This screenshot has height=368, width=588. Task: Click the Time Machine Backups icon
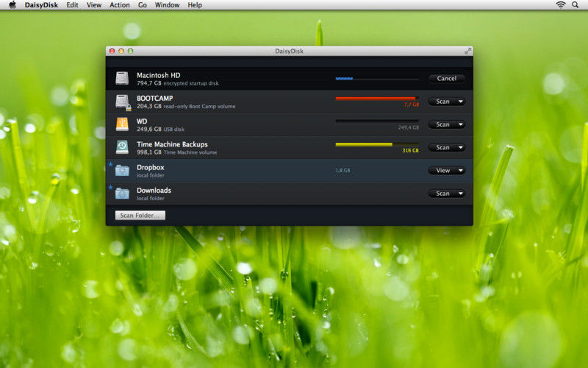122,147
